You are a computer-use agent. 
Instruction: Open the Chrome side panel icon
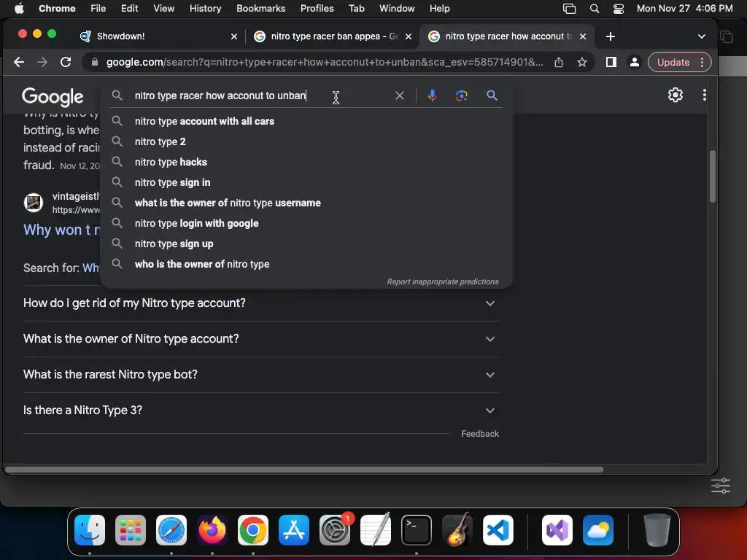tap(611, 62)
